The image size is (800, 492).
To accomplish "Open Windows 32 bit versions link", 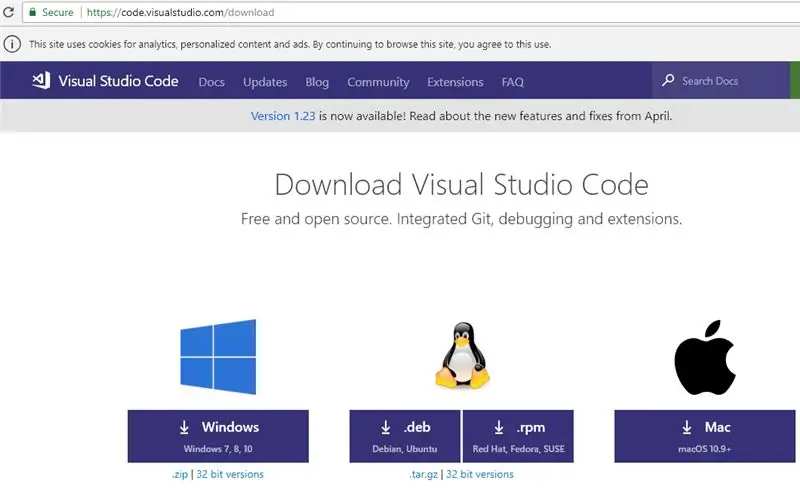I will pyautogui.click(x=230, y=474).
